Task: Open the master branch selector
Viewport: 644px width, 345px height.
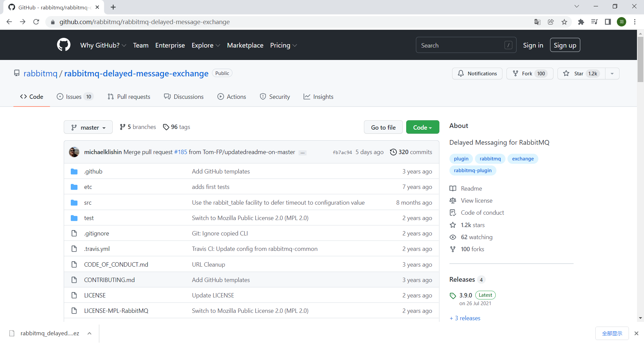Action: (88, 127)
